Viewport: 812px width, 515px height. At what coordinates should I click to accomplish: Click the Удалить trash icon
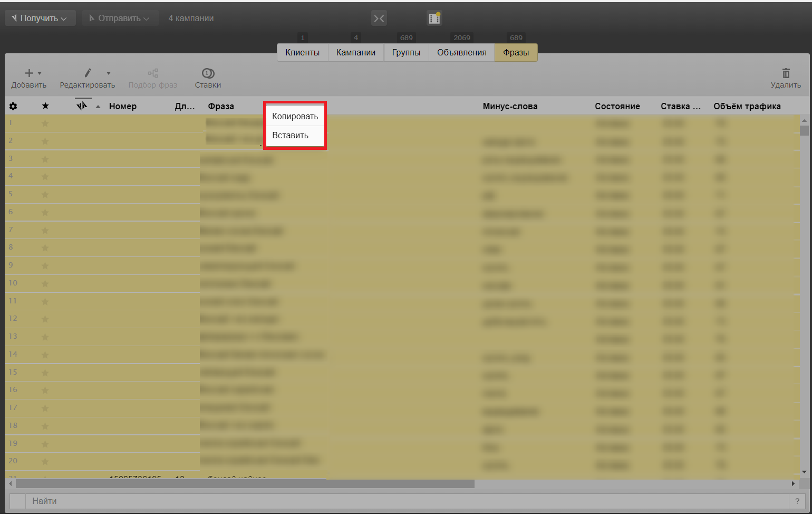point(786,73)
